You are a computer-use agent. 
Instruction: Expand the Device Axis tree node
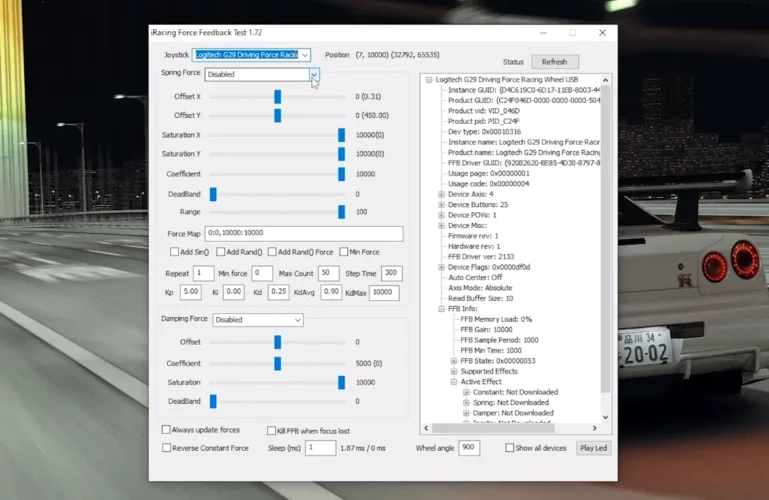pos(441,194)
